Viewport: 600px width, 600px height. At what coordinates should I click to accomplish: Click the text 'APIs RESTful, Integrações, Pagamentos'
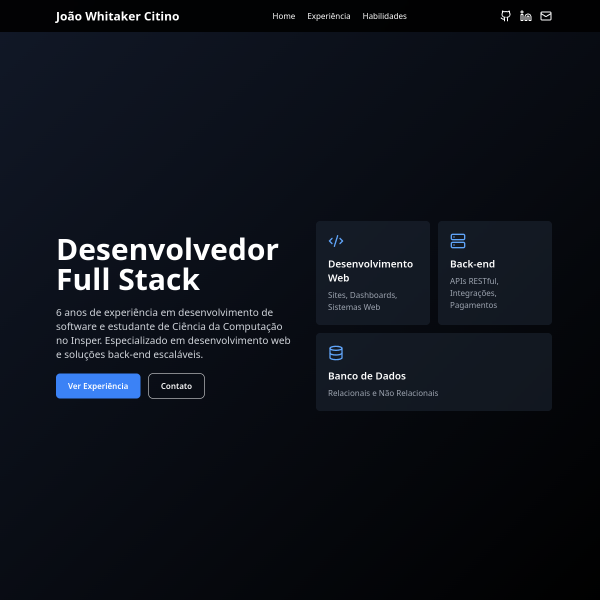pyautogui.click(x=474, y=293)
